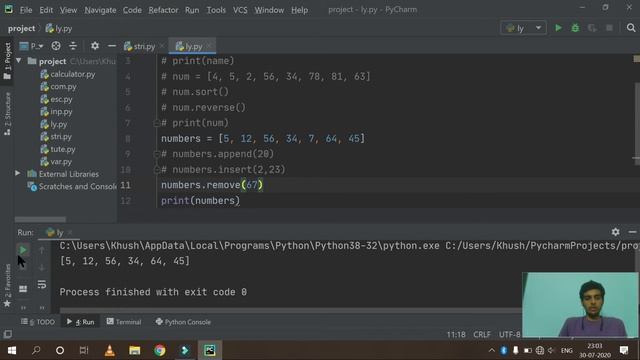The width and height of the screenshot is (640, 360).
Task: Click project panel horizontal scrollbar
Action: pyautogui.click(x=40, y=220)
